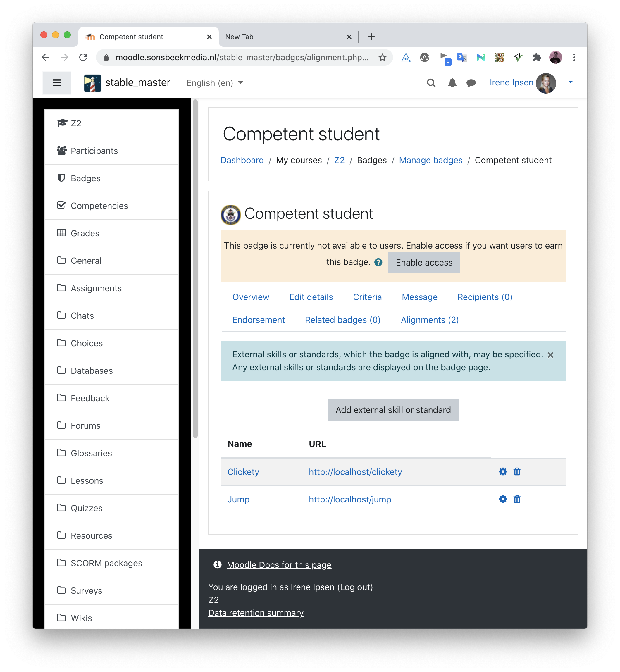The width and height of the screenshot is (620, 672).
Task: Click the Log out link
Action: point(355,587)
